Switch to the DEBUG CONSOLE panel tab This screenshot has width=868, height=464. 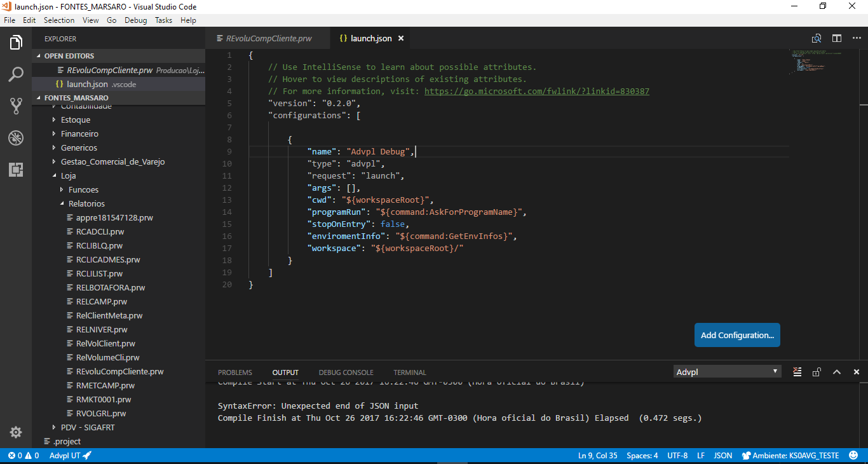(x=346, y=372)
